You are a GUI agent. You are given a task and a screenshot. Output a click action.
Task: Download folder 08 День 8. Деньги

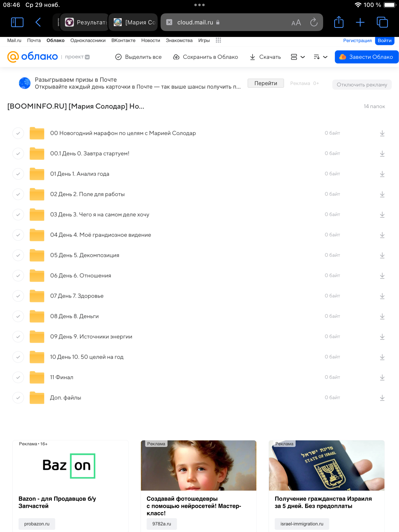pos(382,316)
